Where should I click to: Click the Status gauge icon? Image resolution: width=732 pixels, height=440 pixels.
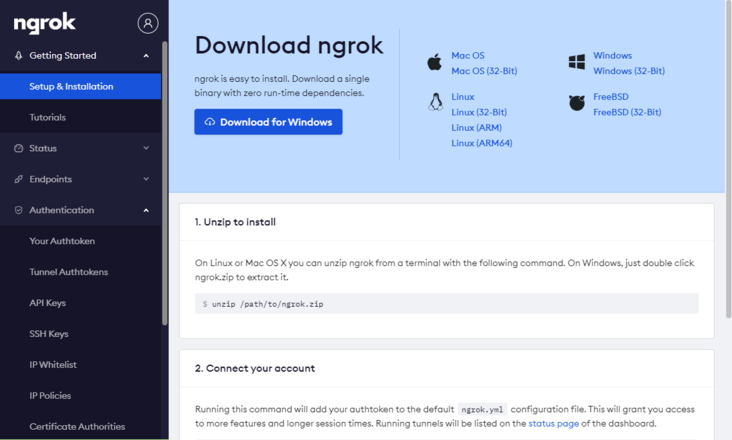(x=19, y=148)
